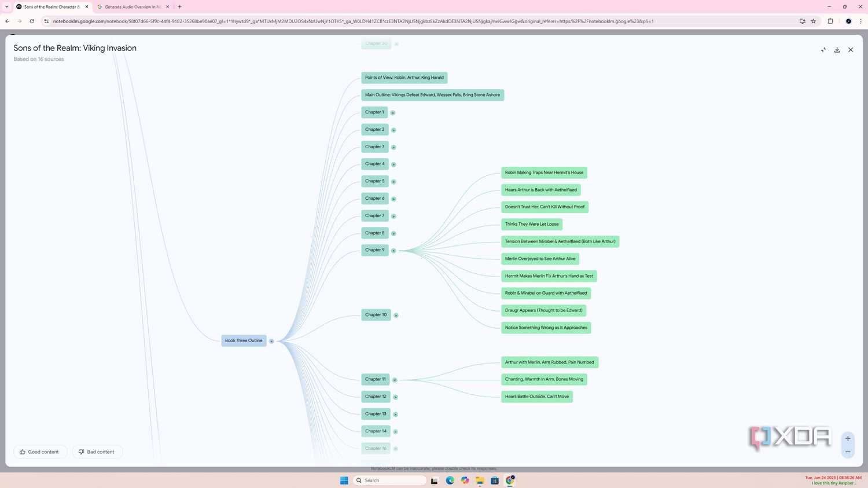Viewport: 868px width, 488px height.
Task: Close the mind map panel
Action: (851, 50)
